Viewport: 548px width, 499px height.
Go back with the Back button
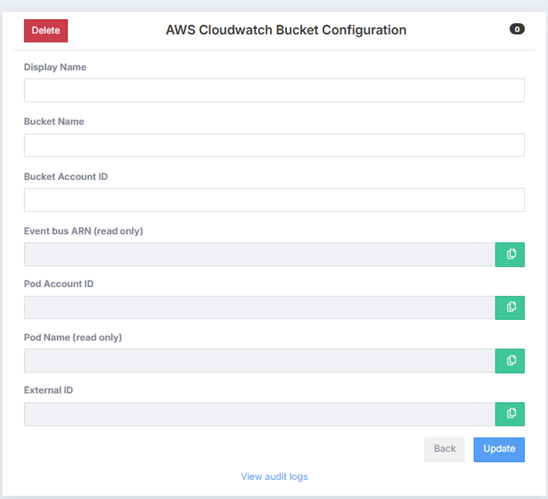(444, 449)
